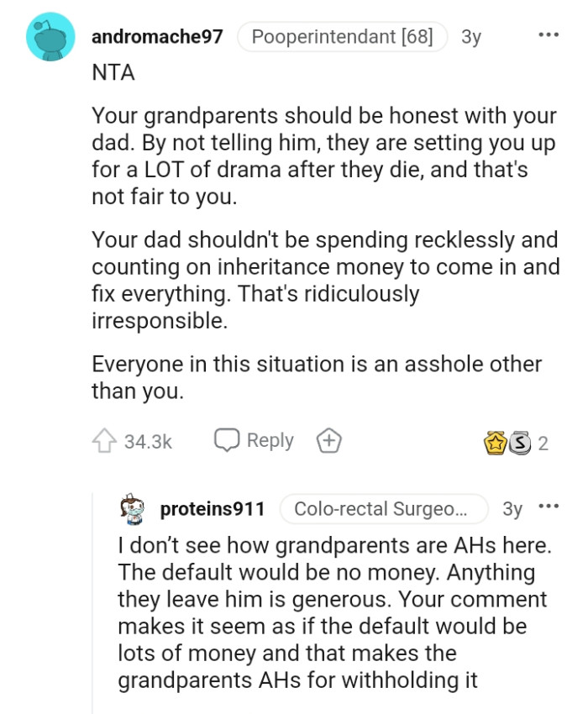Open andromache97's avatar
The image size is (588, 714).
pos(48,37)
